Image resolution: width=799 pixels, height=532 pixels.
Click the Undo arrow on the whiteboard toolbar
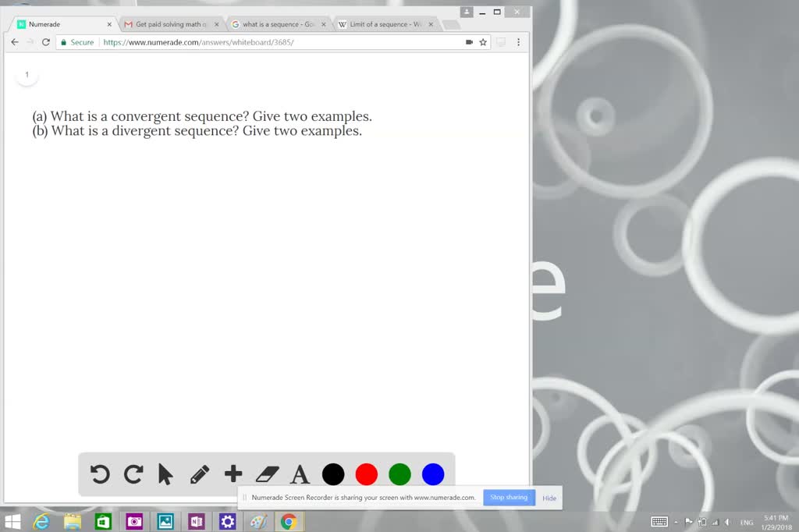coord(99,473)
